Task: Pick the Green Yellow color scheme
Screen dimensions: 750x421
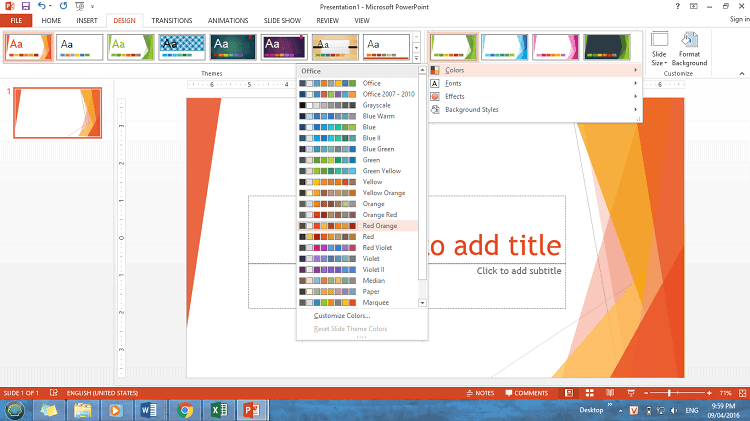Action: click(x=357, y=171)
